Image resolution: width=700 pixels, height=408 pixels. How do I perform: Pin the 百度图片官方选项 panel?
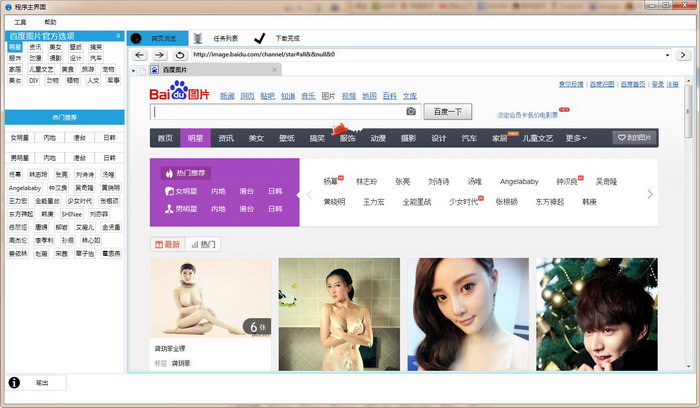[x=118, y=36]
